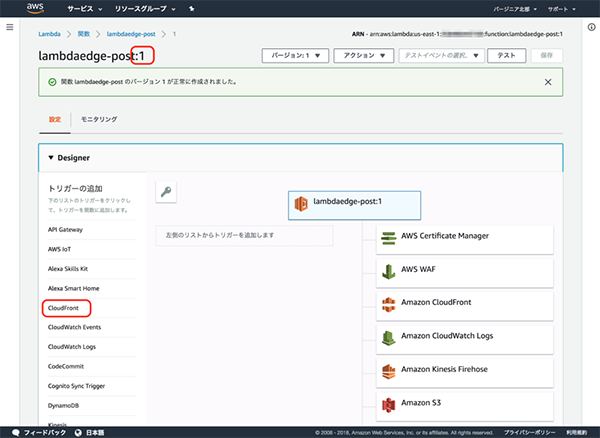The height and width of the screenshot is (438, 600).
Task: Open 利用規約 link in footer
Action: (577, 433)
